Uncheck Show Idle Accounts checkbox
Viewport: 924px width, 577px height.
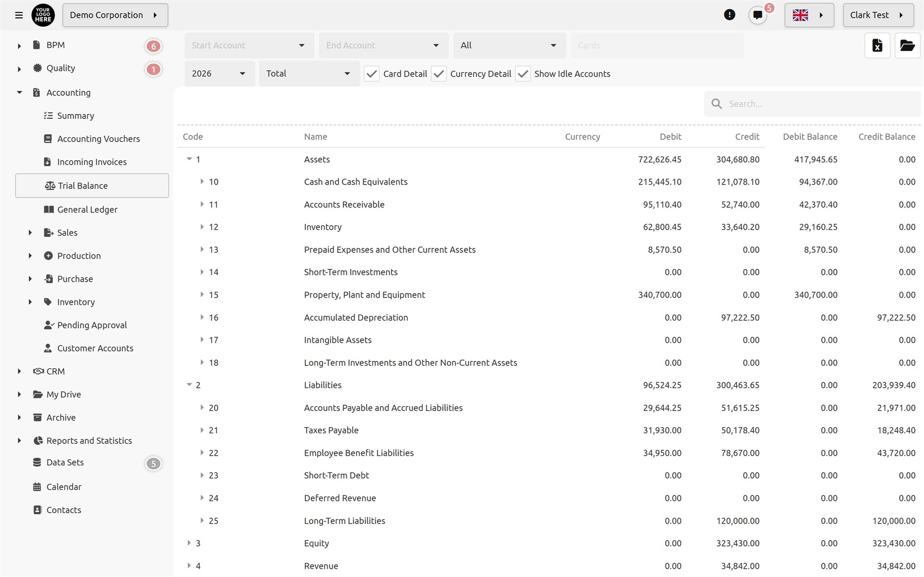pos(523,74)
